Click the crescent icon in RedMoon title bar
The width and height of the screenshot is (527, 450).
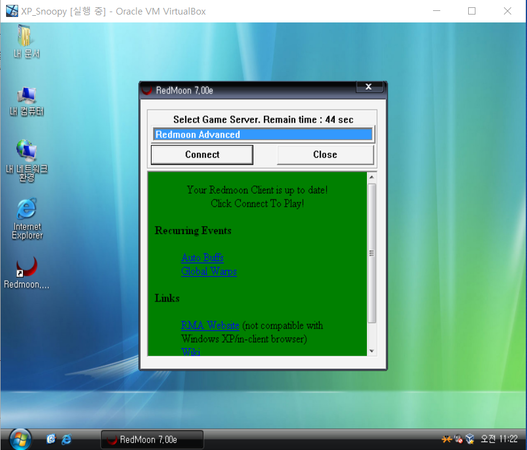coord(147,90)
